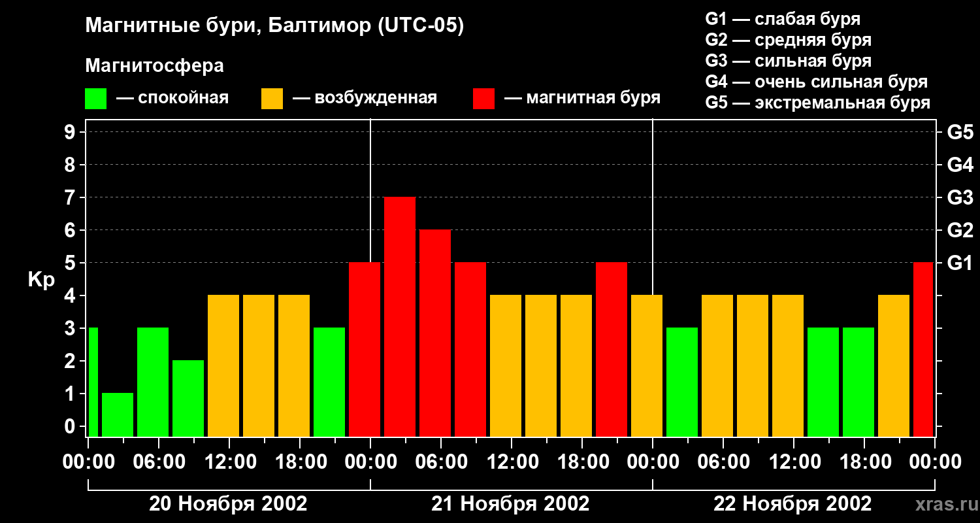980x523 pixels.
Task: Click the G1 — слабая буря line
Action: coord(783,19)
